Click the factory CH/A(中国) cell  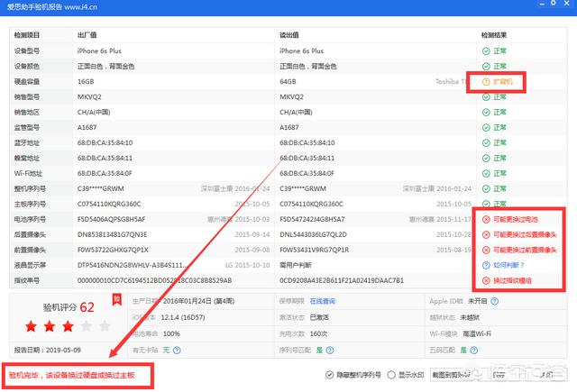click(x=94, y=112)
